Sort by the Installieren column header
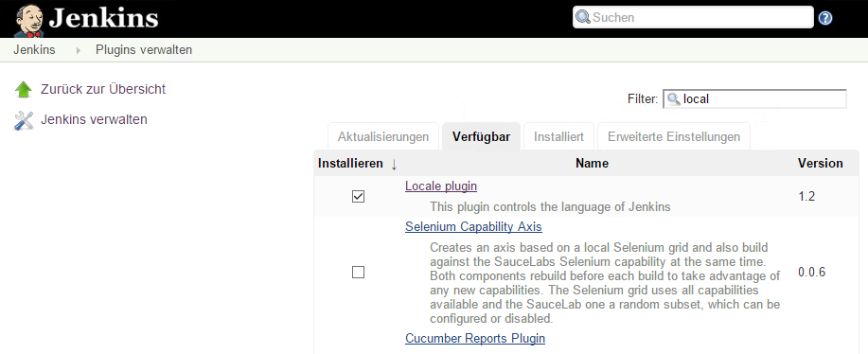The height and width of the screenshot is (354, 868). (350, 163)
